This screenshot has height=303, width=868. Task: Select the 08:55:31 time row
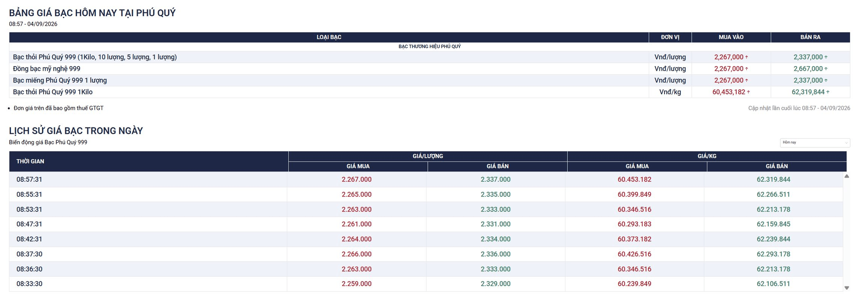tap(426, 195)
